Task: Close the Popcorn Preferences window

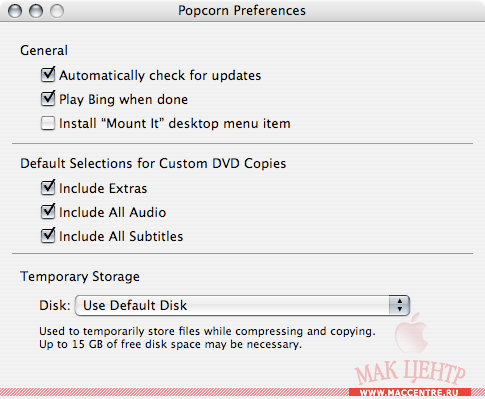Action: point(15,11)
